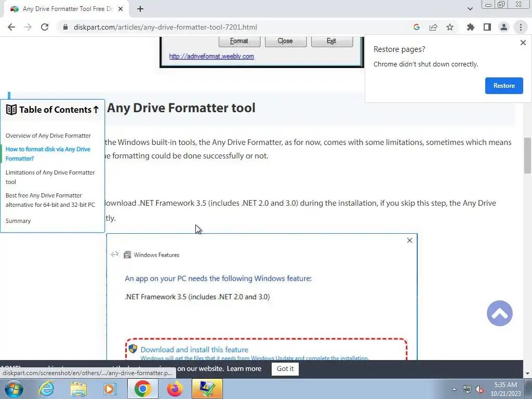Jump to Overview of Any Drive Formatter
532x399 pixels.
click(x=48, y=136)
